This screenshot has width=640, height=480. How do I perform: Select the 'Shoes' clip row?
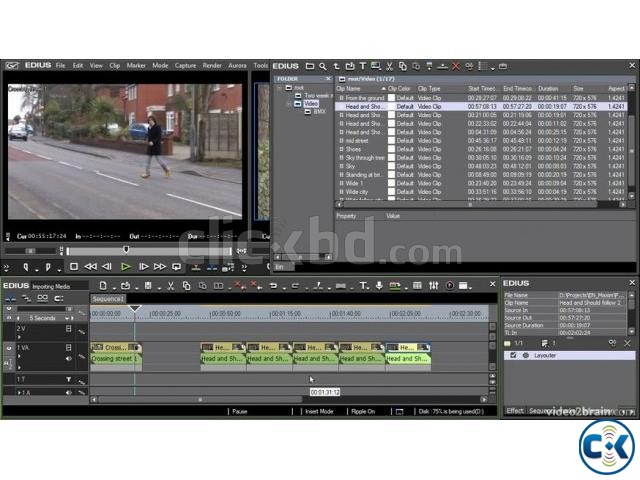click(x=480, y=149)
